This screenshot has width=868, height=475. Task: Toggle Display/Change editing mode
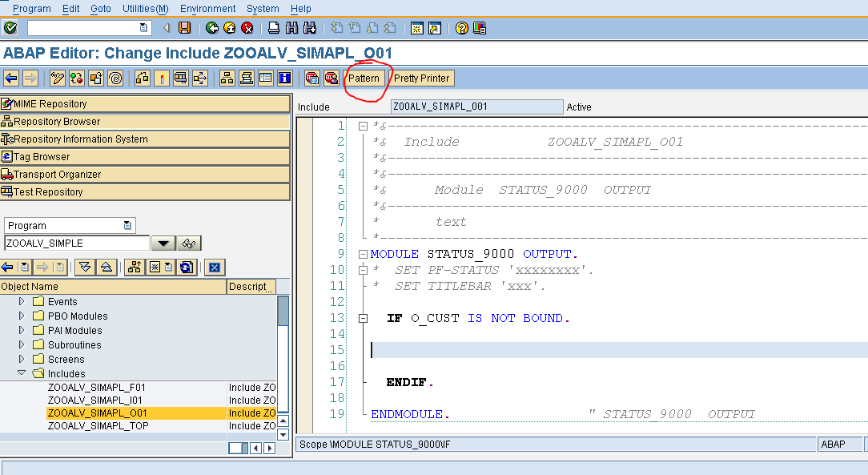(x=56, y=78)
